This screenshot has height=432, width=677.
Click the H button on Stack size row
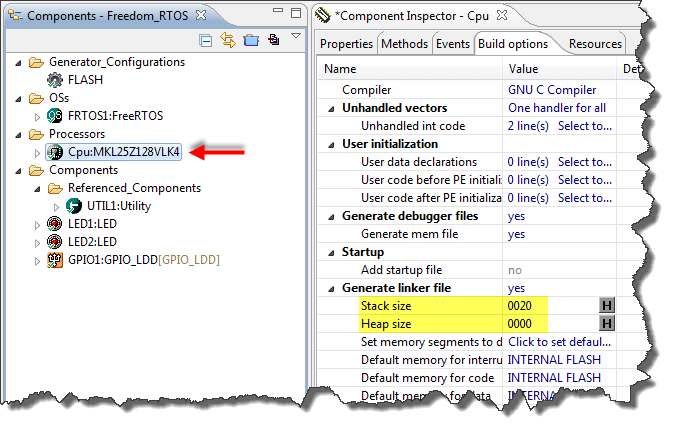(607, 306)
